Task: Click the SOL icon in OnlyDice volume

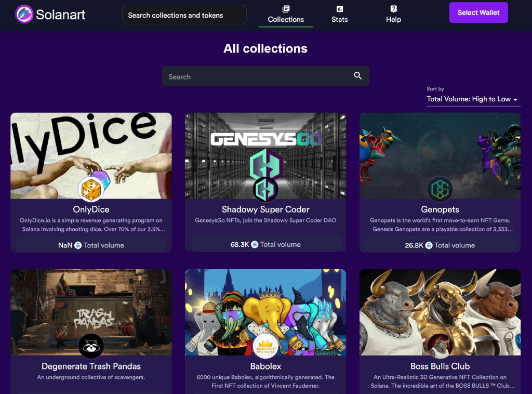Action: [78, 245]
